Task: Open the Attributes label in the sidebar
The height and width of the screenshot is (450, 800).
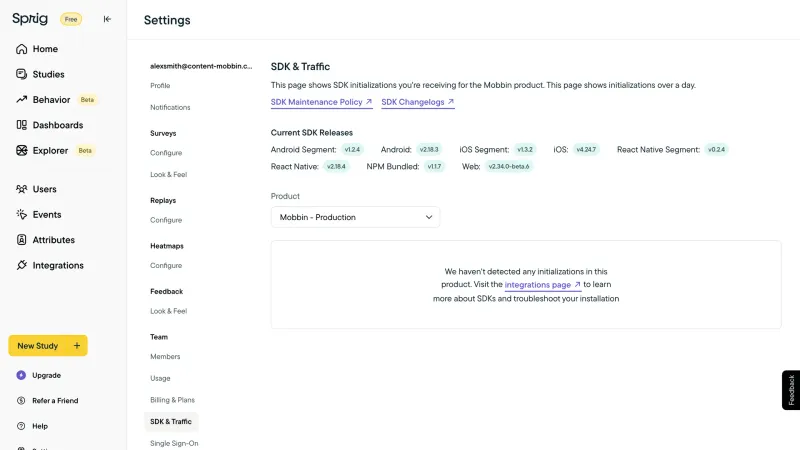Action: (x=54, y=240)
